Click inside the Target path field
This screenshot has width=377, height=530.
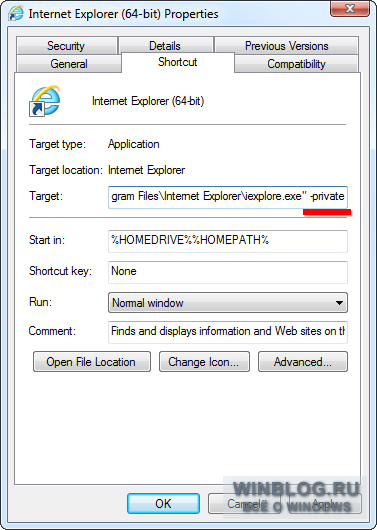tap(228, 197)
